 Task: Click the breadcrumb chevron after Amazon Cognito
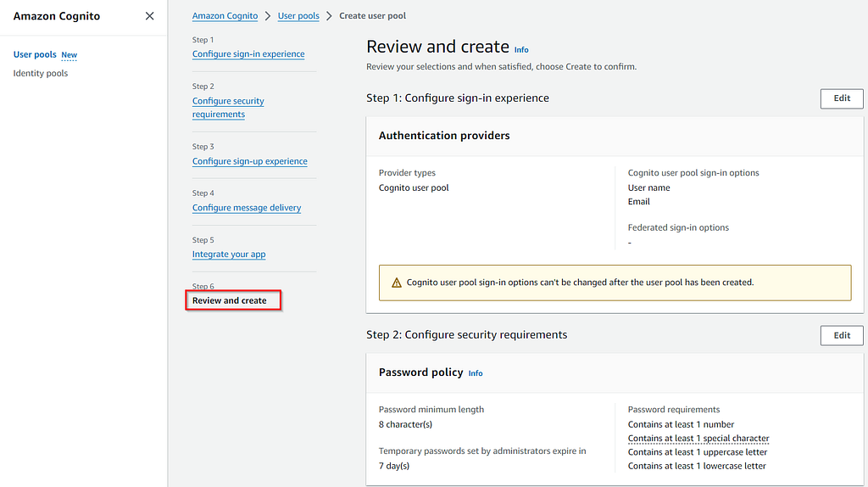[x=268, y=16]
